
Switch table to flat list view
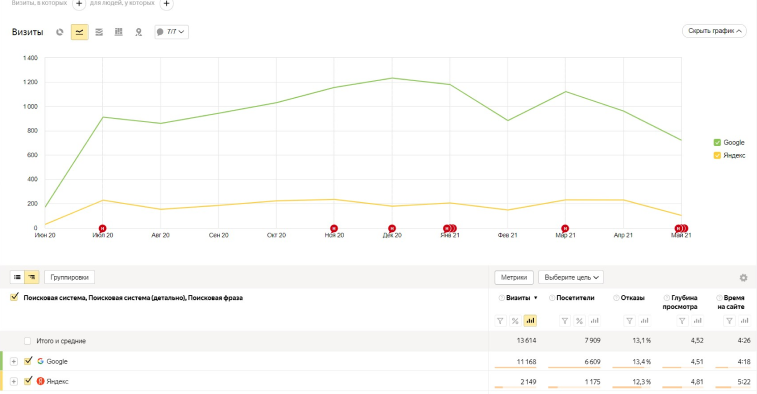pos(17,277)
